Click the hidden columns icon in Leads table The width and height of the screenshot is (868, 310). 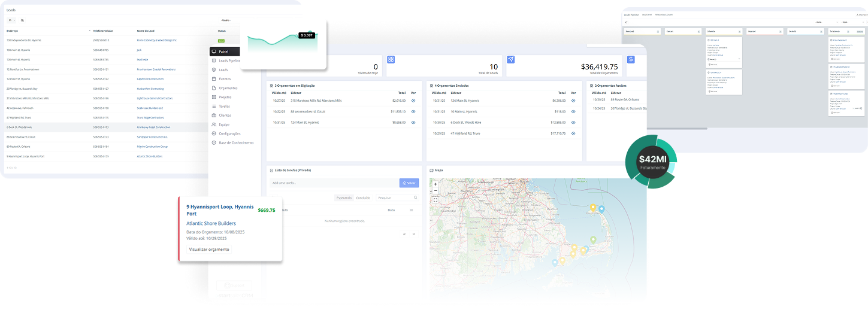coord(23,20)
